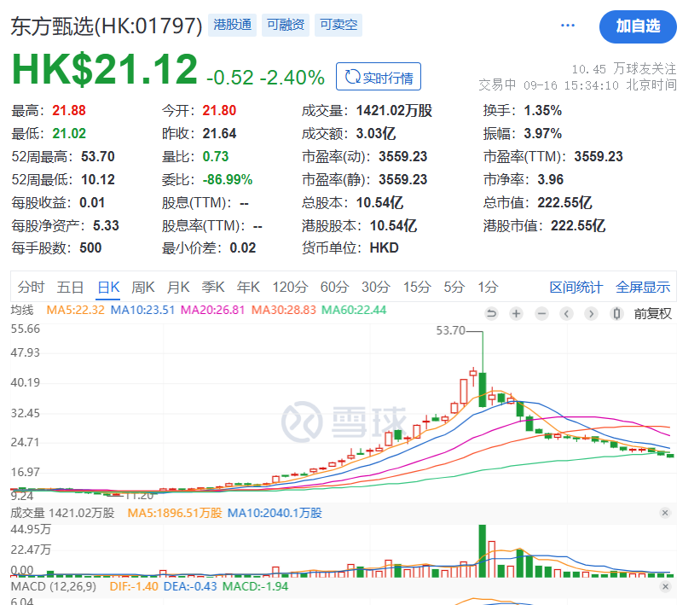This screenshot has width=700, height=605.
Task: Click the 港股通 tag
Action: tap(231, 26)
